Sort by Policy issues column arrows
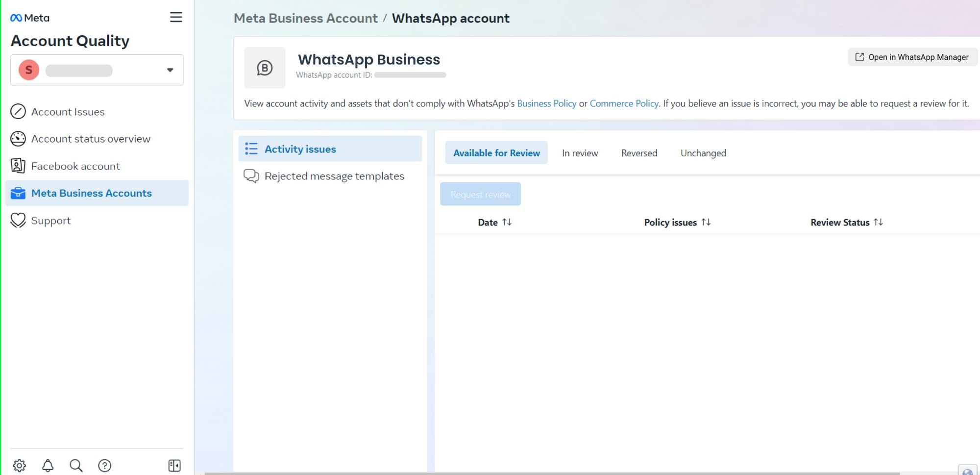 [x=706, y=222]
